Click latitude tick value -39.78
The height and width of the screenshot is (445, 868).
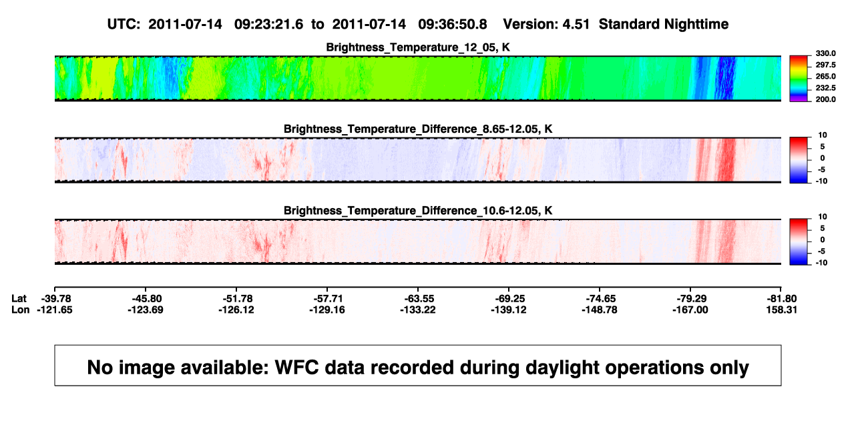pyautogui.click(x=55, y=298)
